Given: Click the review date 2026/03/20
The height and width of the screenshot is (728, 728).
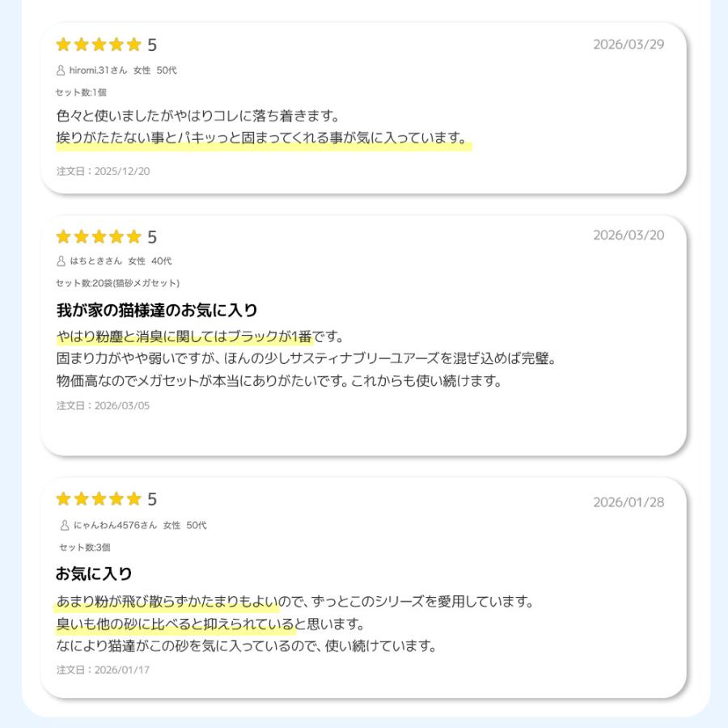Looking at the screenshot, I should pyautogui.click(x=629, y=235).
